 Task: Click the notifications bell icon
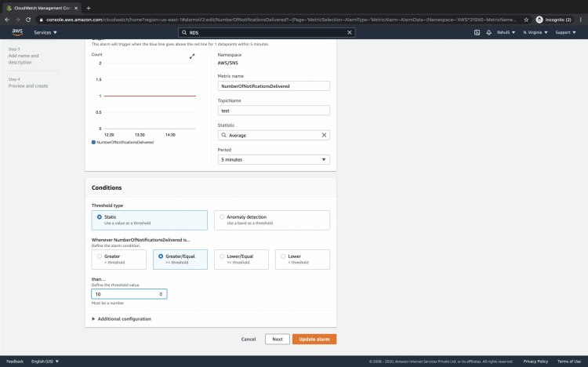[489, 32]
